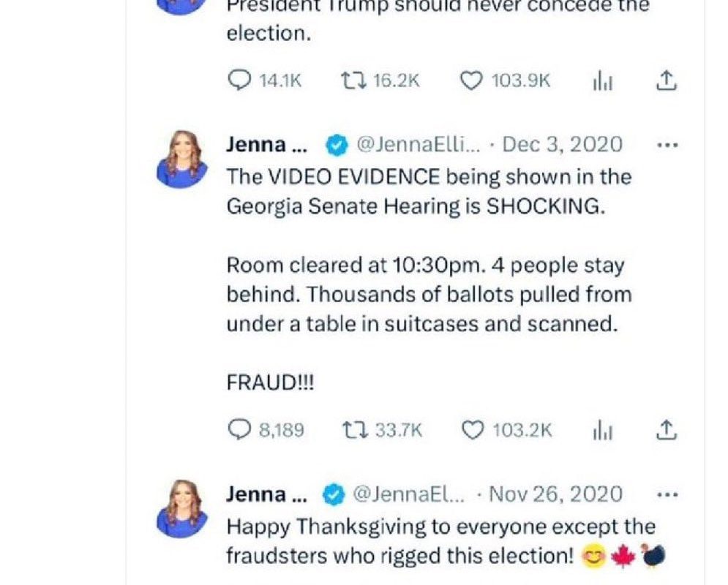
Task: Click reply icon on the 14.1K tweet
Action: [x=240, y=80]
